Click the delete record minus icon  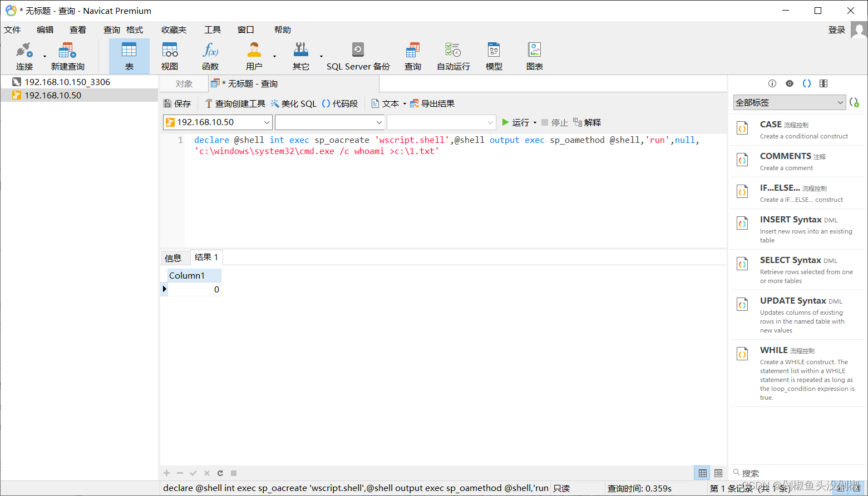tap(180, 473)
